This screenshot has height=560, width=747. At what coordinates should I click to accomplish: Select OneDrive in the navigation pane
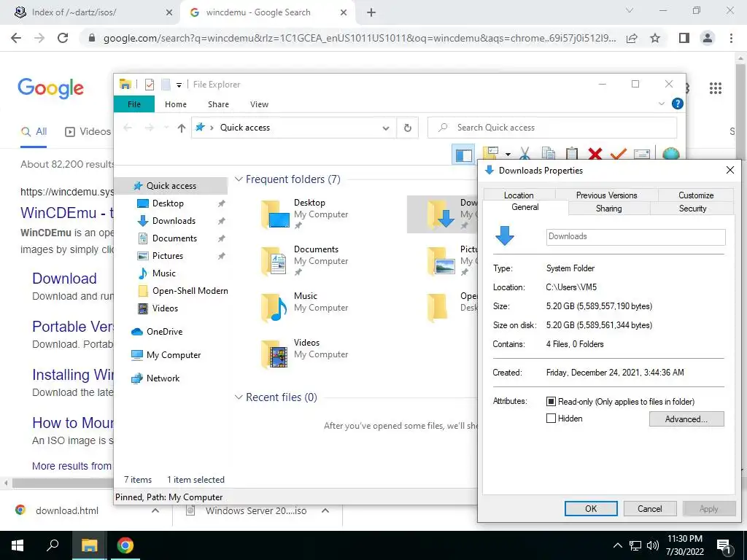[x=164, y=332]
